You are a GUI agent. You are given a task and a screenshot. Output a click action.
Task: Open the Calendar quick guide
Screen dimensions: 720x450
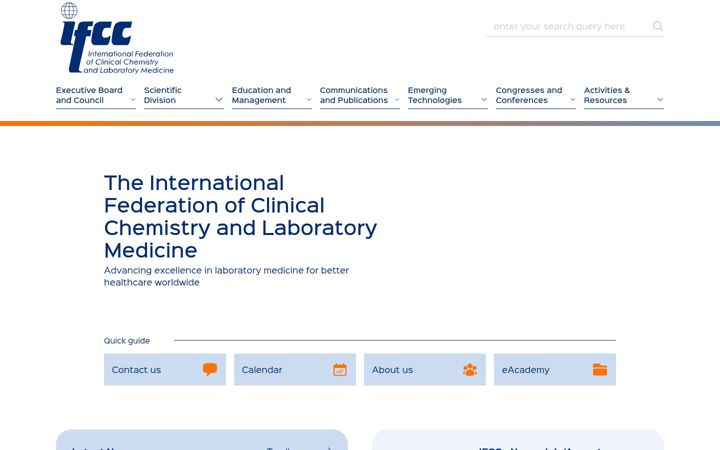coord(295,369)
